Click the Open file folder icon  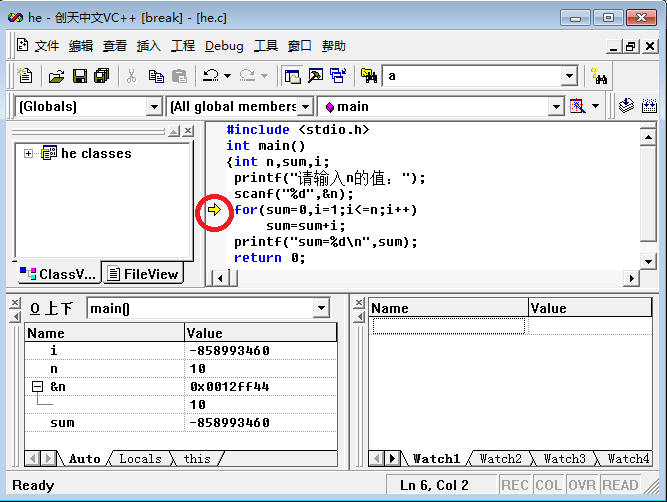tap(56, 76)
